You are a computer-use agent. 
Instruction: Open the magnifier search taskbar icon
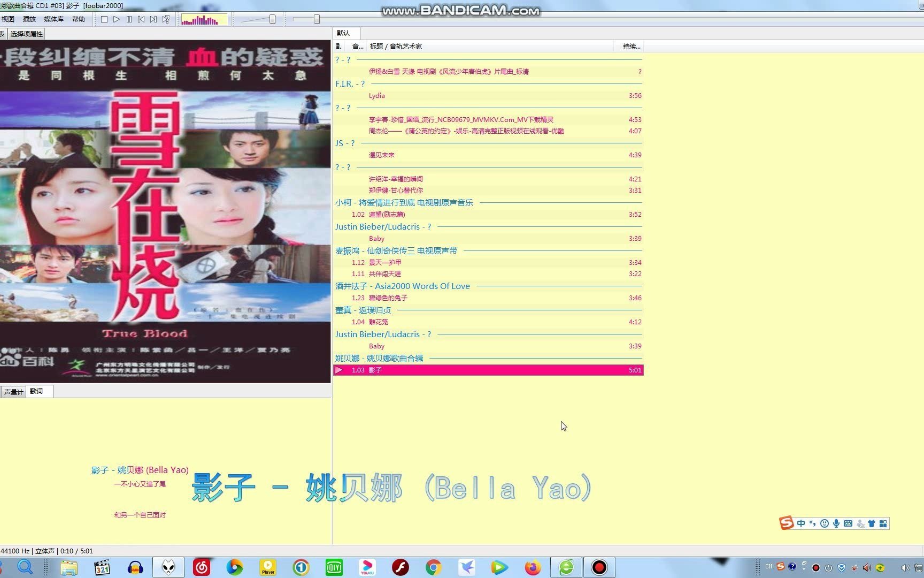click(x=25, y=567)
